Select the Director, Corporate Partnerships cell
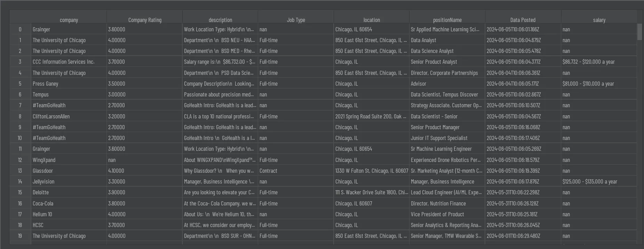This screenshot has width=644, height=249. (447, 73)
